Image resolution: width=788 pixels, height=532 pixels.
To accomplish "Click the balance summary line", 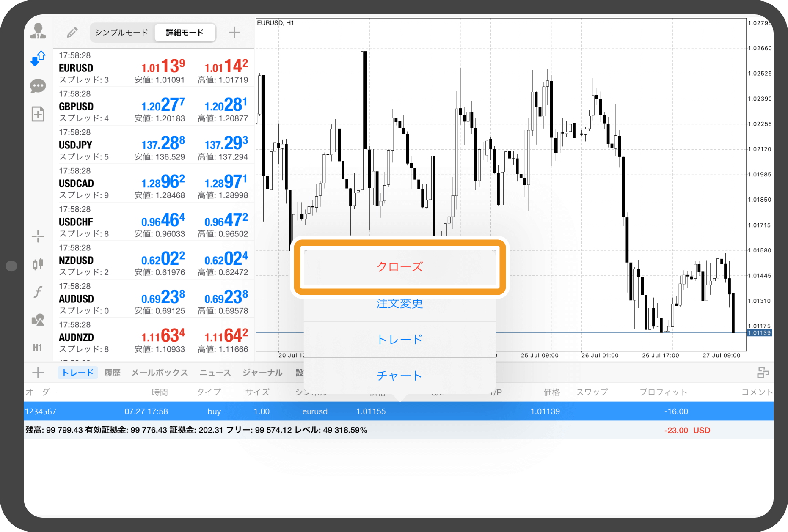I will click(196, 430).
